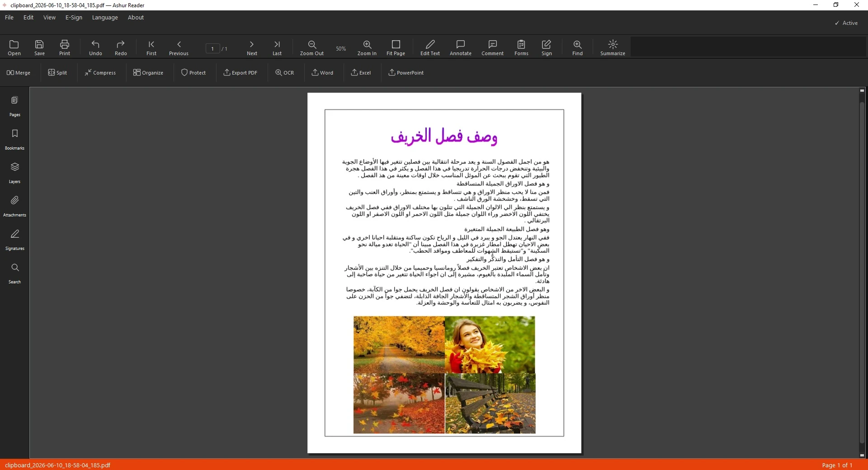Open the Forms tool
The width and height of the screenshot is (868, 470).
tap(521, 47)
